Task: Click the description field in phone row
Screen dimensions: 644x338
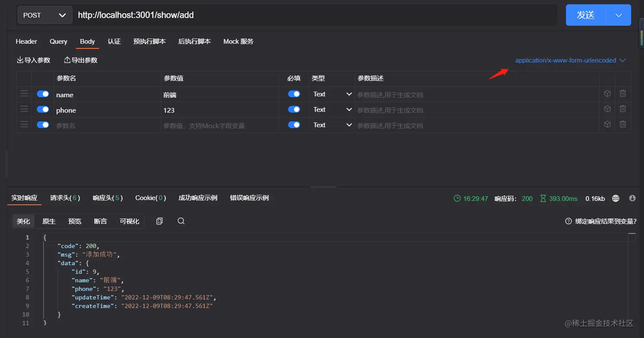Action: (477, 110)
